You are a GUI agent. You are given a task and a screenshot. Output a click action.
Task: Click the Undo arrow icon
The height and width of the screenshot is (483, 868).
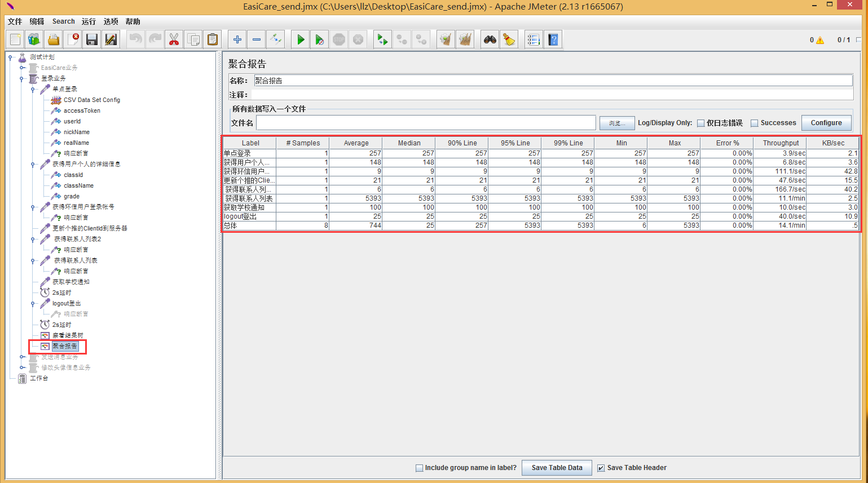tap(135, 39)
